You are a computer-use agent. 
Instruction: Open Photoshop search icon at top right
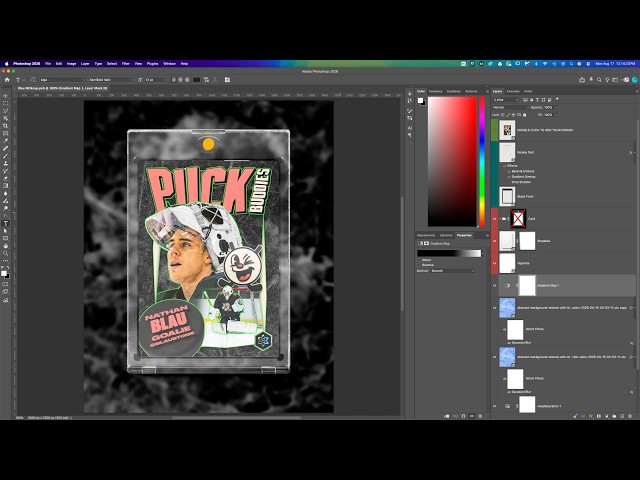(599, 80)
